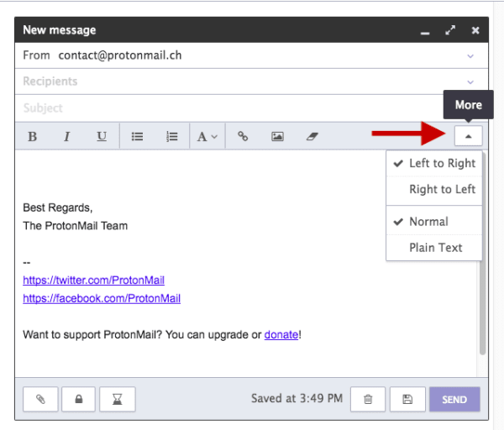504x430 pixels.
Task: Collapse the More options menu
Action: coord(469,136)
